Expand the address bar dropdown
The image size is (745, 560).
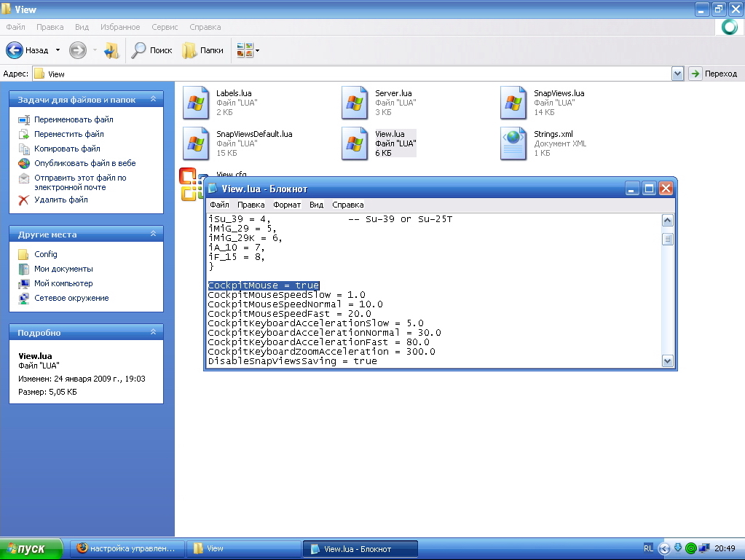[677, 74]
